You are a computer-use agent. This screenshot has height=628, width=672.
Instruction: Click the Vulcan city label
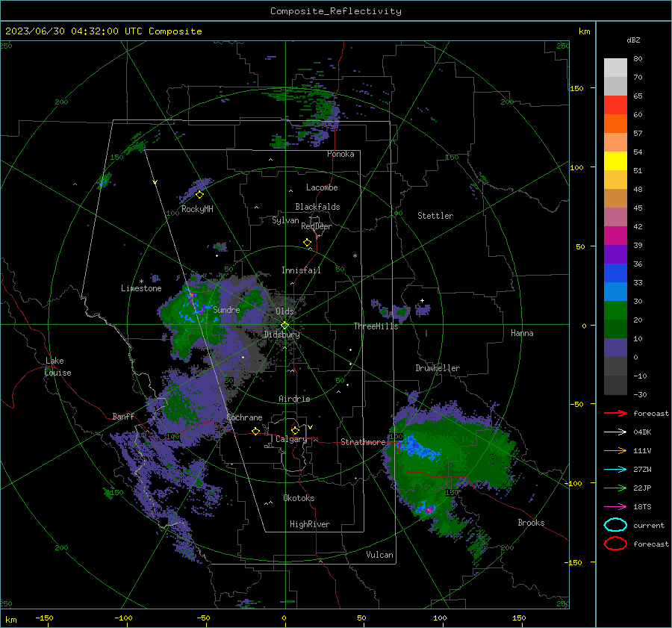(380, 555)
